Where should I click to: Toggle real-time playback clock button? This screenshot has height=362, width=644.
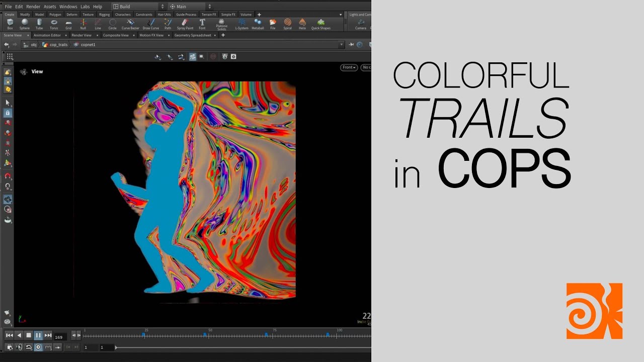(38, 347)
